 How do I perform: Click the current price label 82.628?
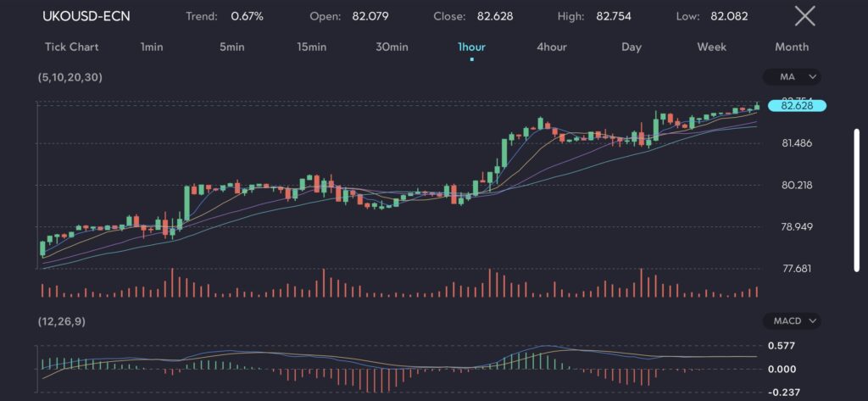click(x=796, y=105)
